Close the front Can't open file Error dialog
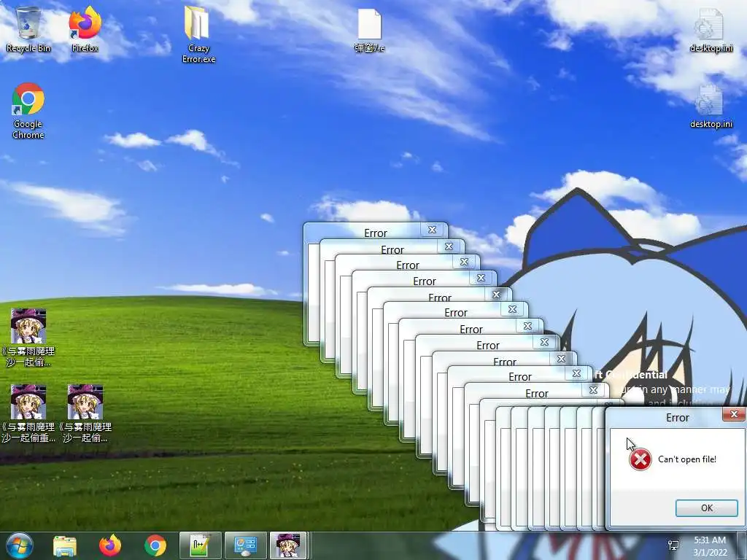 coord(734,414)
